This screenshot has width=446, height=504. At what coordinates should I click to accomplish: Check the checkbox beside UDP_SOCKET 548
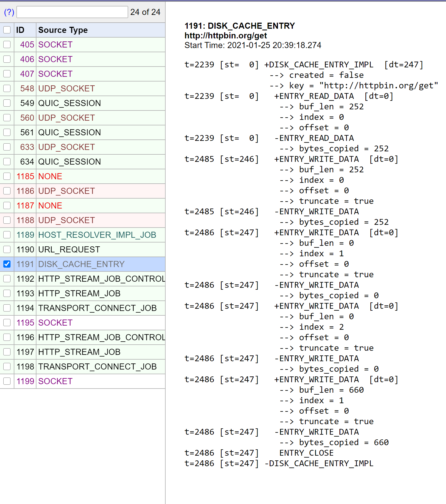(7, 88)
